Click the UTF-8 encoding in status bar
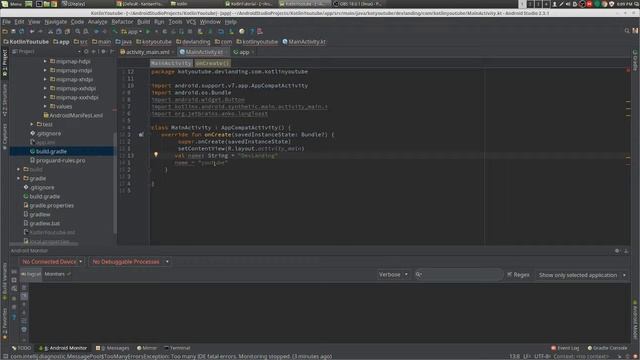640x360 pixels. (542, 356)
